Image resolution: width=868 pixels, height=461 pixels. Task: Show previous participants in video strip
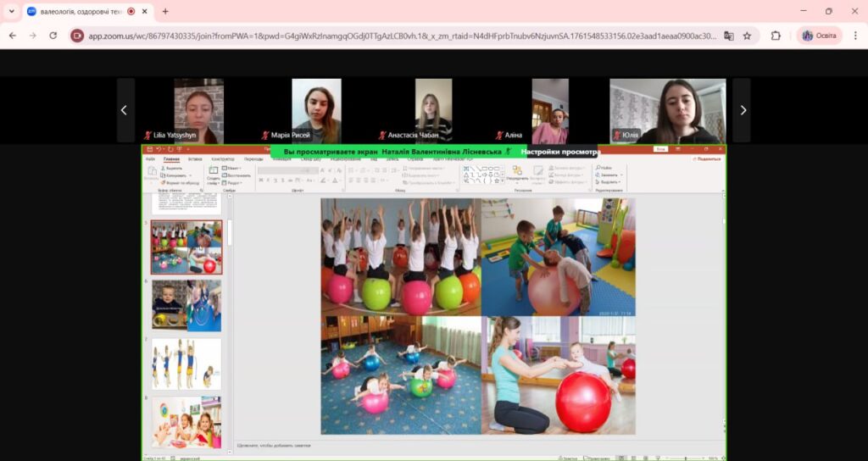[125, 110]
